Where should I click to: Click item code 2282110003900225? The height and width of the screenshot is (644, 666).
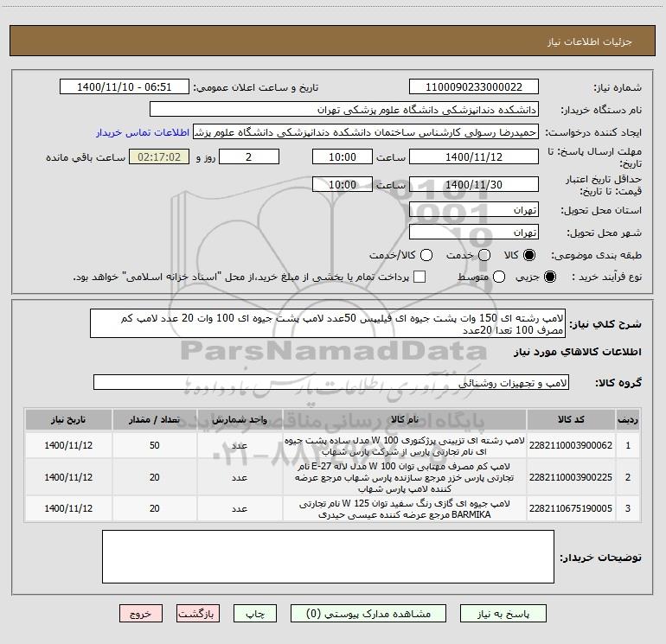(x=571, y=477)
